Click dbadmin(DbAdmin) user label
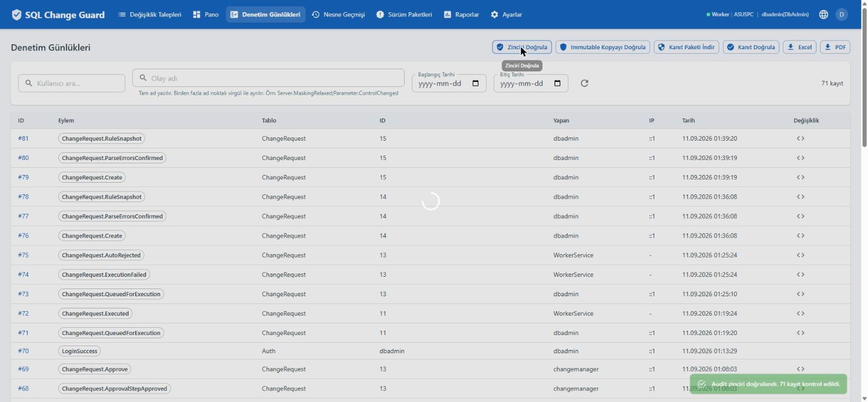 tap(785, 15)
